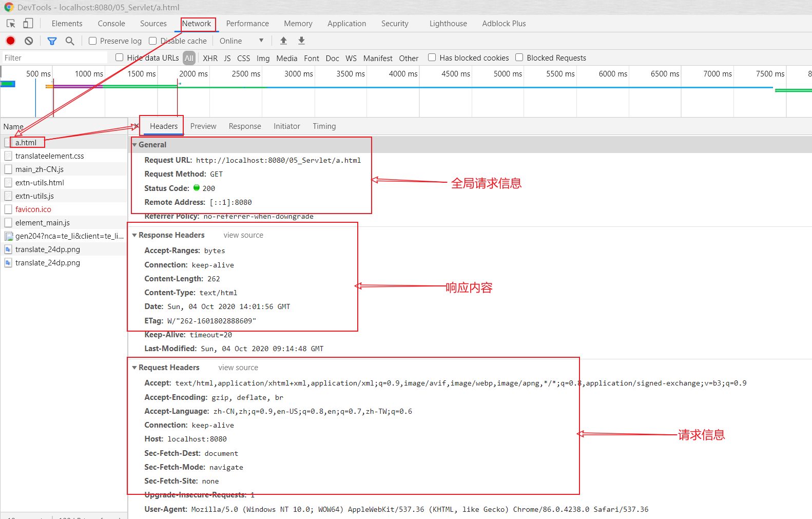812x519 pixels.
Task: Collapse the Request Headers section
Action: click(x=134, y=368)
